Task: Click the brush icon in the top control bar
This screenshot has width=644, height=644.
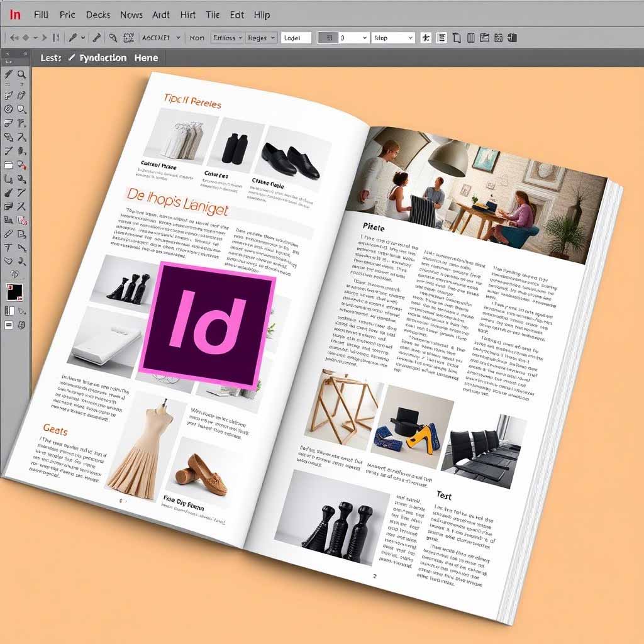Action: (96, 38)
